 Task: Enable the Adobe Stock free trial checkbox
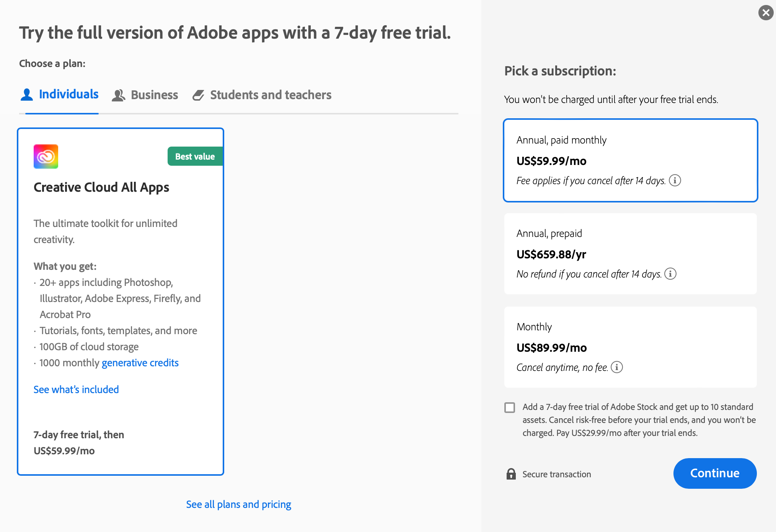click(x=510, y=407)
